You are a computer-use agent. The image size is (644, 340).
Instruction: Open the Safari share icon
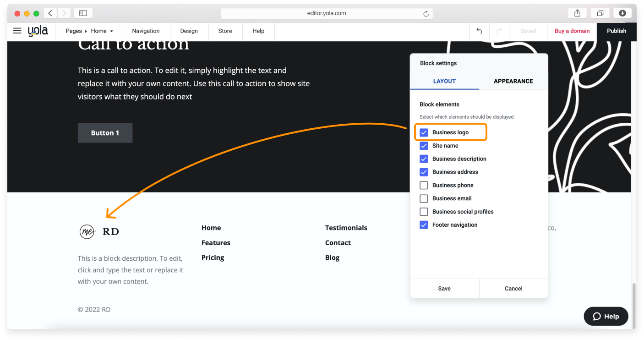point(577,13)
